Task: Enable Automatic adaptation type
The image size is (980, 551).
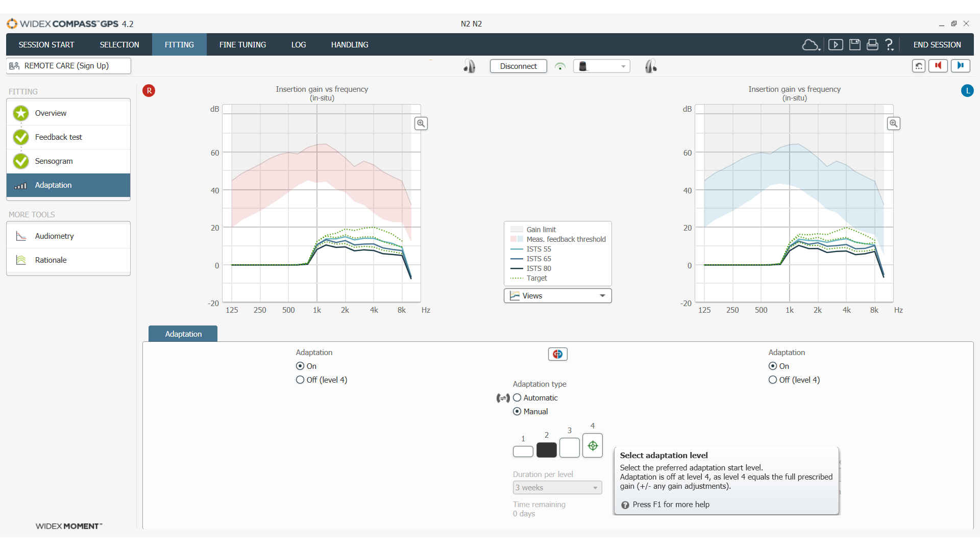Action: pyautogui.click(x=518, y=397)
